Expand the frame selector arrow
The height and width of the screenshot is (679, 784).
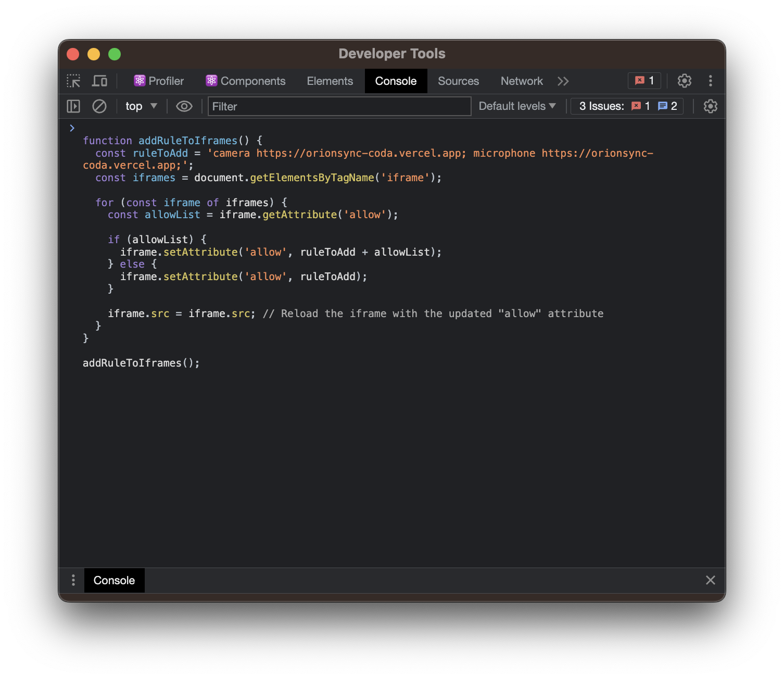tap(155, 106)
